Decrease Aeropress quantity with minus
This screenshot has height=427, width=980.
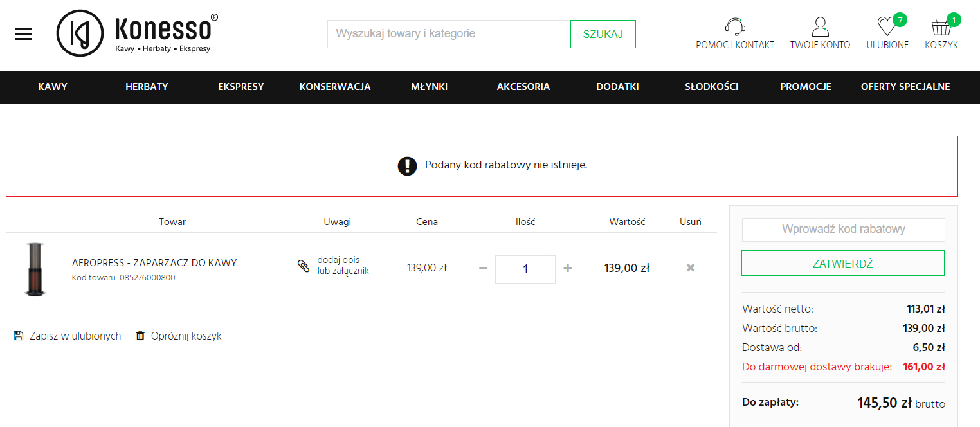tap(484, 268)
